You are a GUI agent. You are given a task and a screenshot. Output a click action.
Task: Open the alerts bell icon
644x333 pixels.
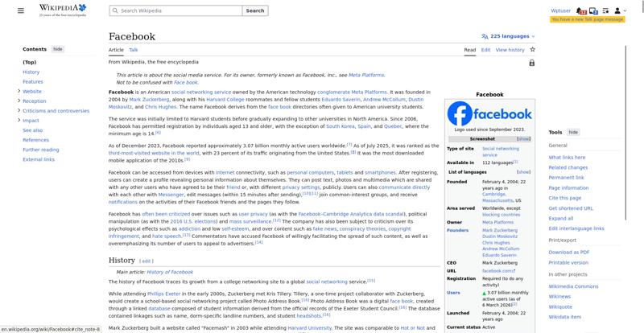[x=582, y=11]
